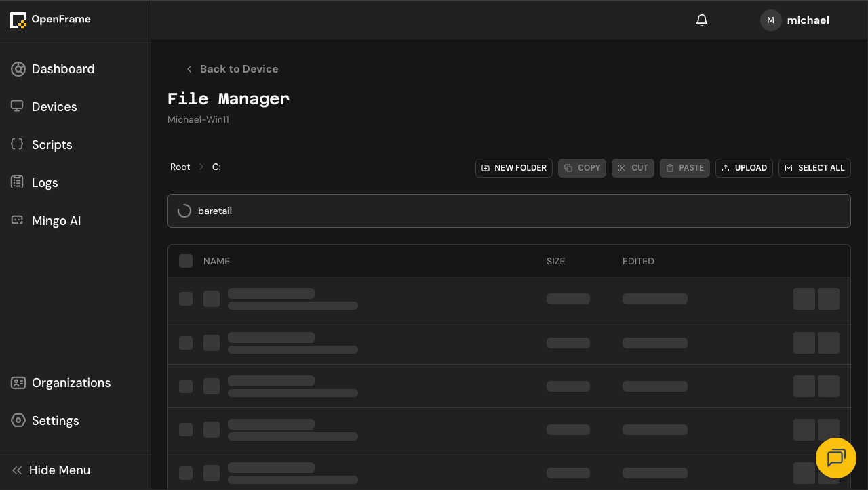Sort by the NAME column header

pos(216,261)
